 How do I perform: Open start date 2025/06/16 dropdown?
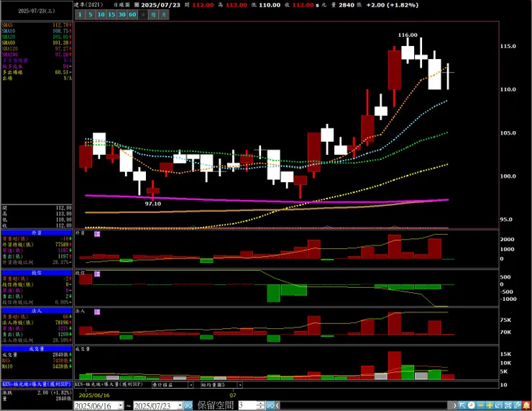click(121, 405)
